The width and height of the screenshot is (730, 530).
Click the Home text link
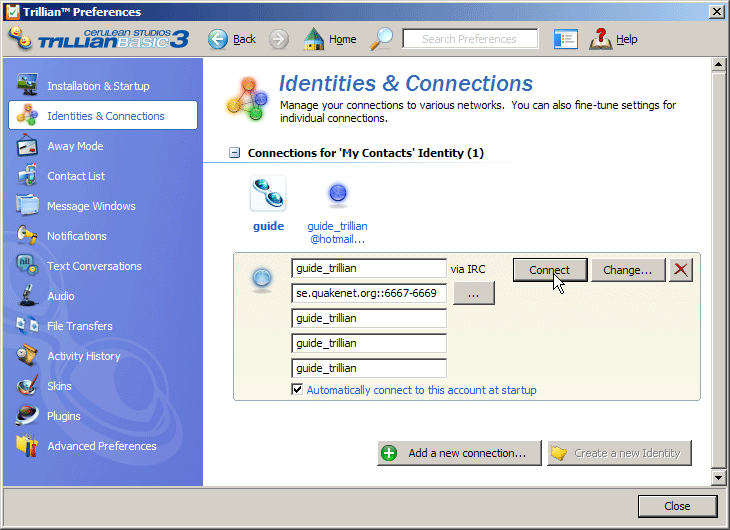click(343, 39)
